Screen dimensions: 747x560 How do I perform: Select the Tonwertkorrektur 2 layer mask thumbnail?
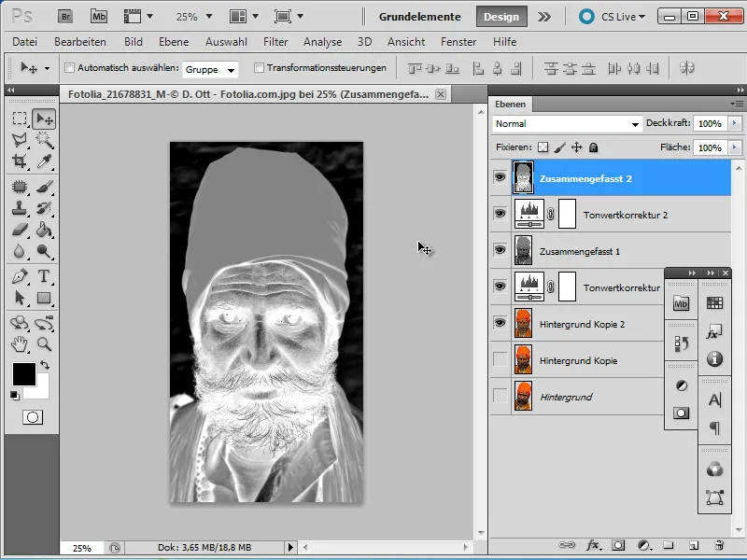point(567,215)
